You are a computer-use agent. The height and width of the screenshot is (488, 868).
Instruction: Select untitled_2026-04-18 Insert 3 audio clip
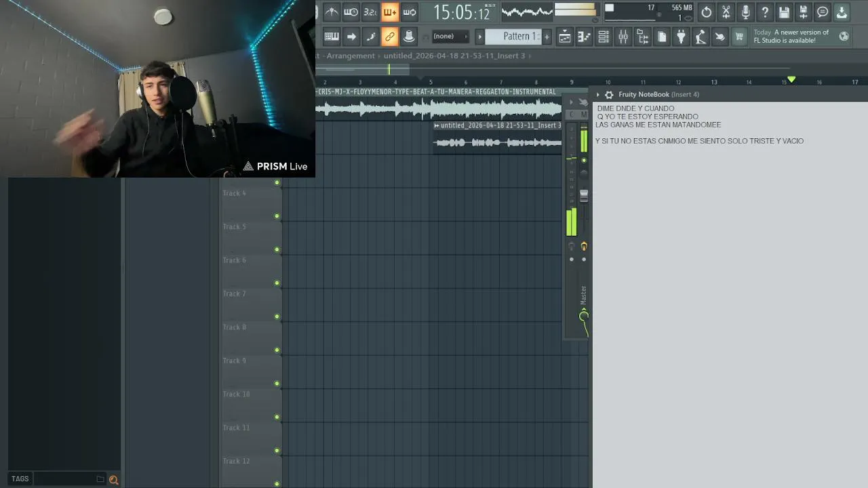[x=498, y=137]
